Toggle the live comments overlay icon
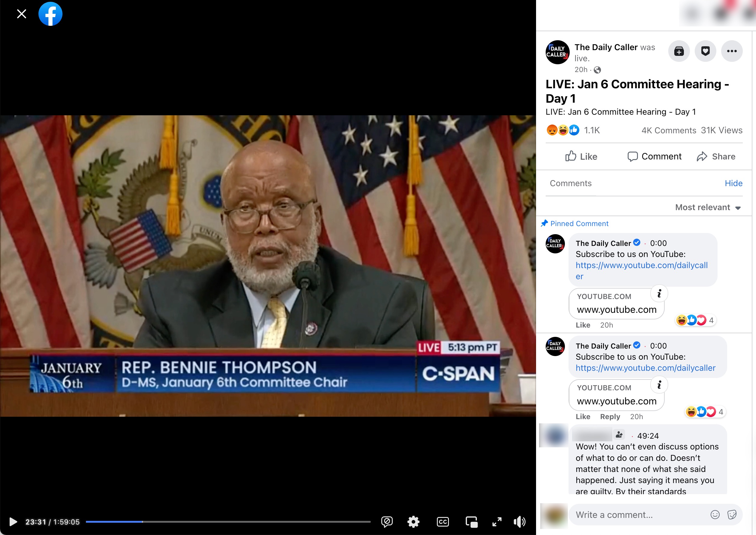Screen dimensions: 756x535 pyautogui.click(x=387, y=521)
